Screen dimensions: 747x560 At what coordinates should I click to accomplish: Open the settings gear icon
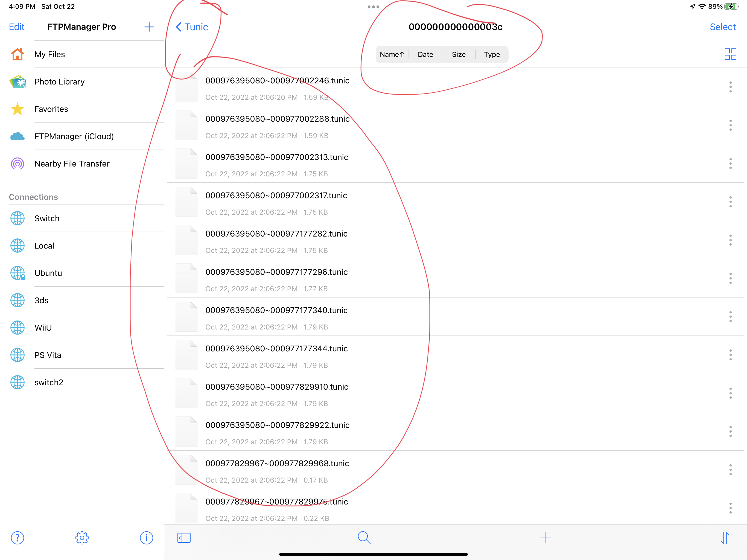tap(82, 538)
